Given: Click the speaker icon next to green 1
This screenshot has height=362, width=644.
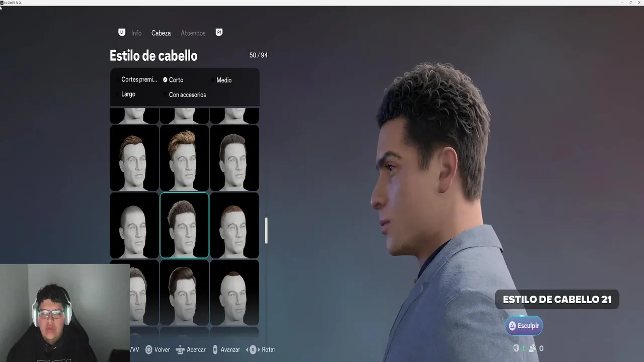Looking at the screenshot, I should point(516,348).
